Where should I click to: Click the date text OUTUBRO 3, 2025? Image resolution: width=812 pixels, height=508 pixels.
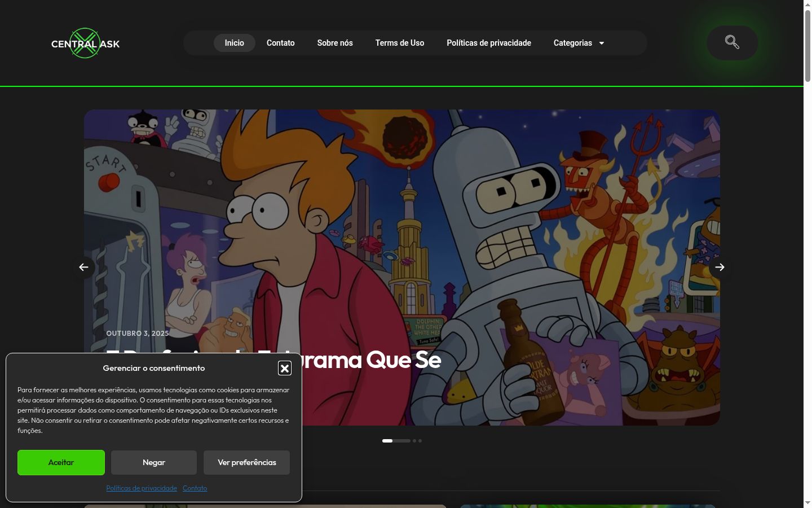(138, 334)
